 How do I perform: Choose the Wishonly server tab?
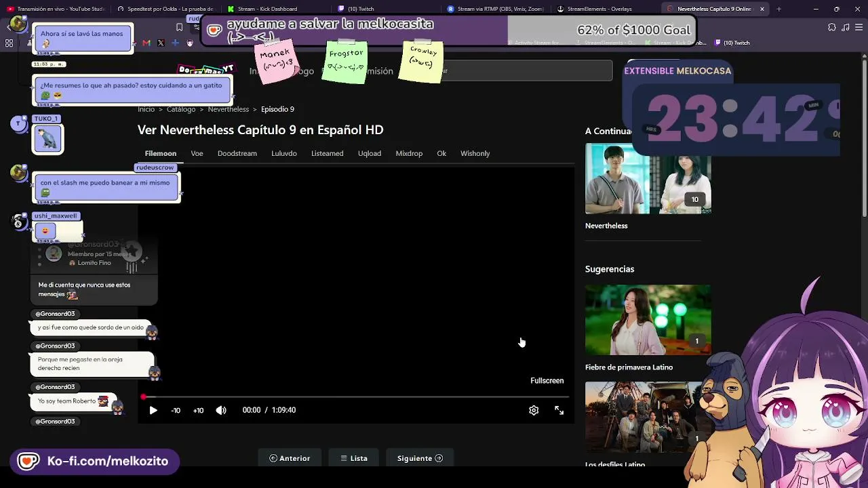pos(475,153)
